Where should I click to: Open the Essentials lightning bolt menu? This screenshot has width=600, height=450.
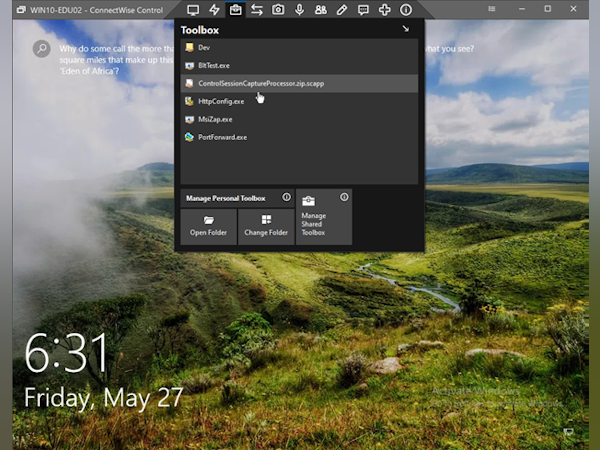pos(214,10)
